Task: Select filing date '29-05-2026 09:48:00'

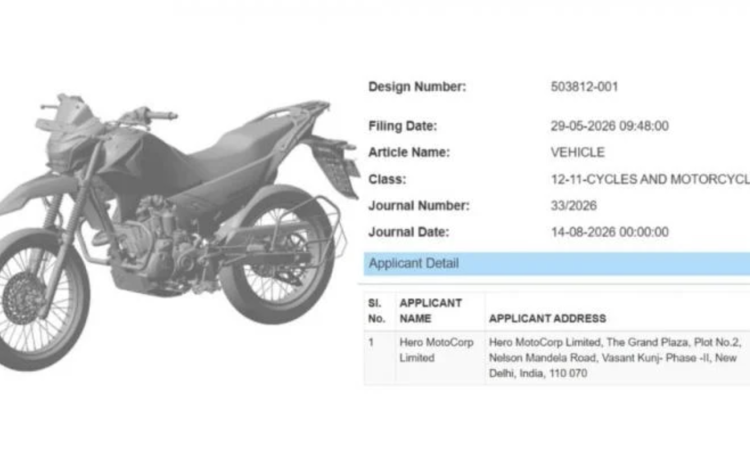Action: (609, 126)
